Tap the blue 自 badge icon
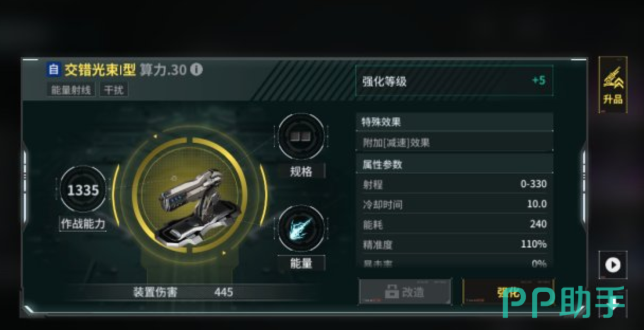The image size is (644, 330). point(53,69)
